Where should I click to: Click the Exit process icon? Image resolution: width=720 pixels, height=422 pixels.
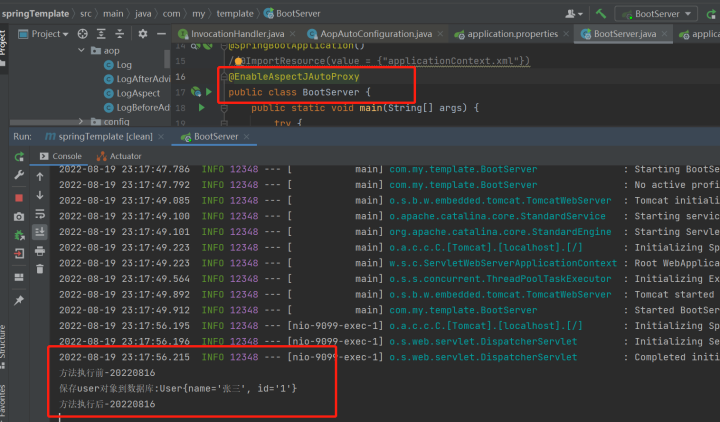click(x=19, y=253)
